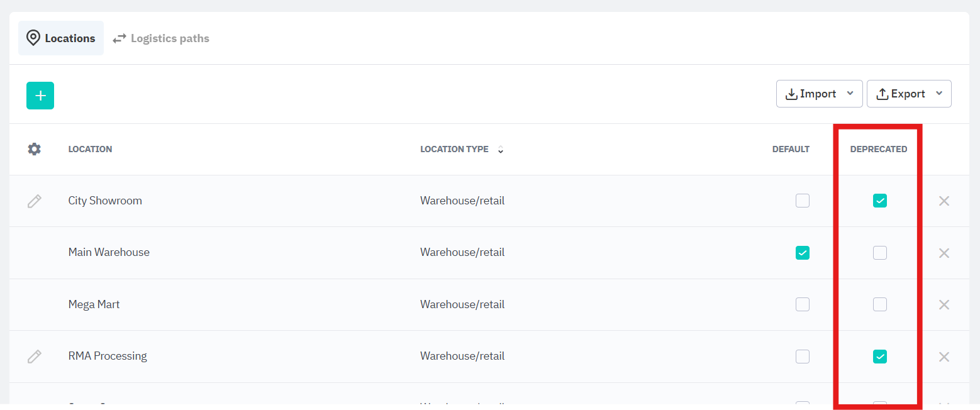Open the table settings gear icon

[x=35, y=149]
